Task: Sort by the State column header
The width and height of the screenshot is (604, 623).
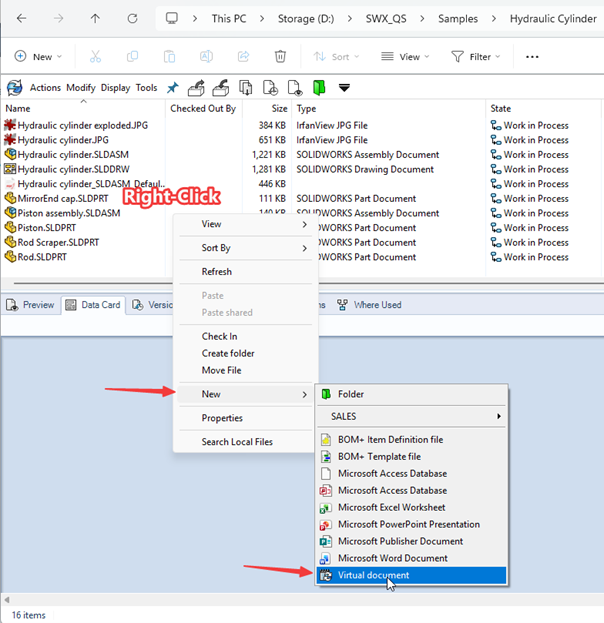Action: pyautogui.click(x=542, y=108)
